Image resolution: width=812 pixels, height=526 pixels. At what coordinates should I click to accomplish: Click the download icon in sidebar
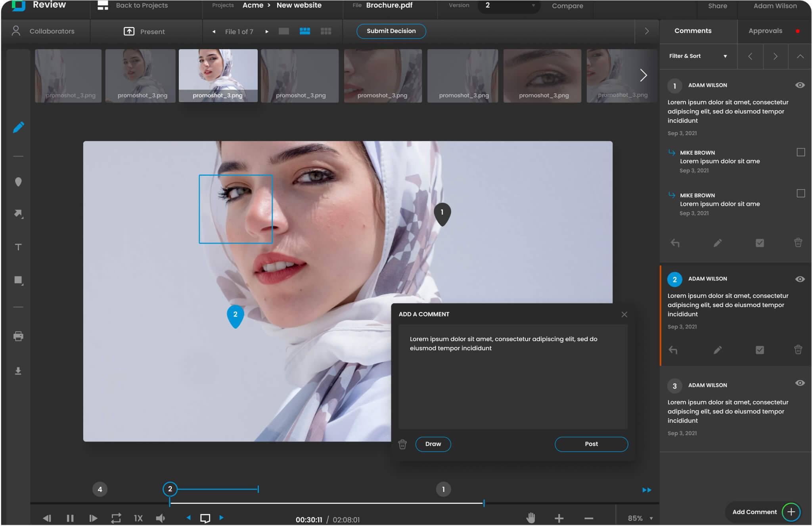18,371
